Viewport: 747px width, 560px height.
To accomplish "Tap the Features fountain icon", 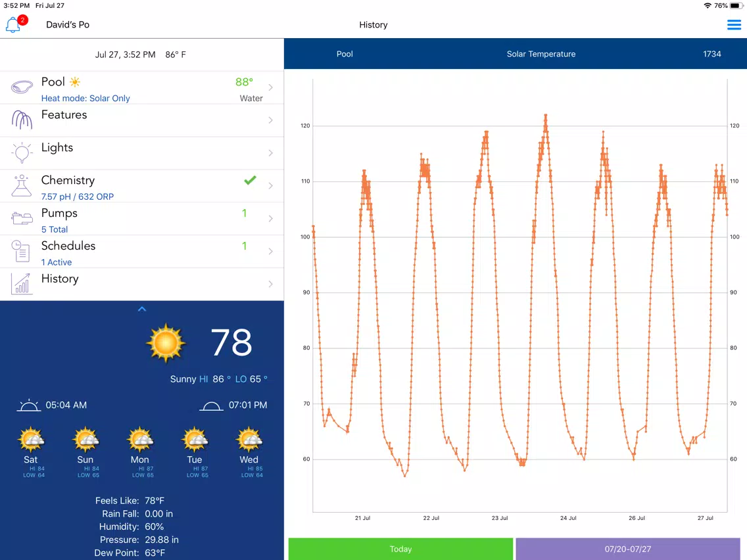I will (22, 120).
